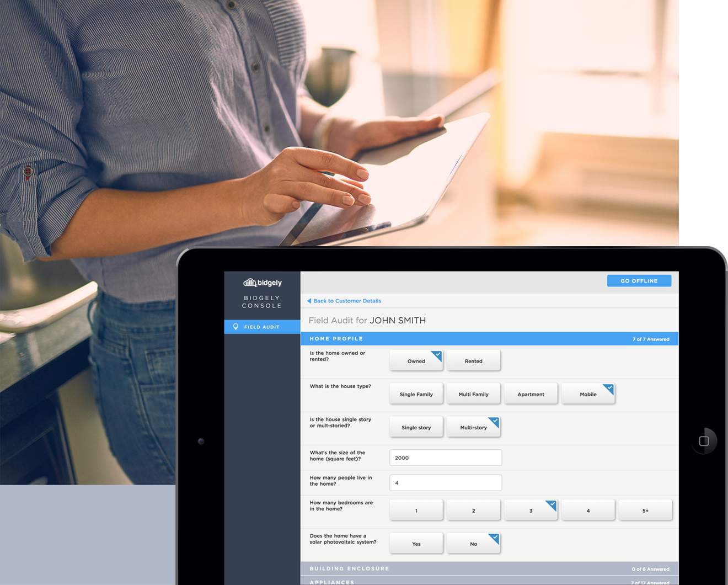Select 4 bedrooms option
The image size is (728, 585).
click(x=588, y=510)
